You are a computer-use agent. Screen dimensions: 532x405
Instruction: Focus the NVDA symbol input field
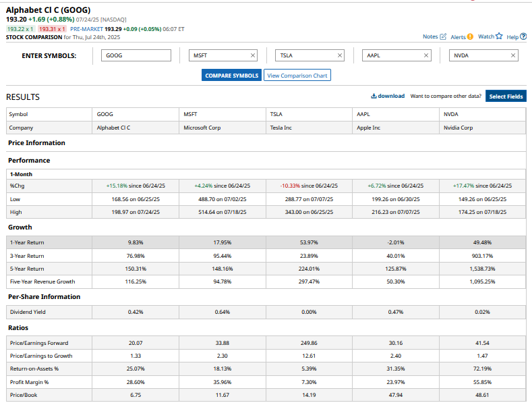pyautogui.click(x=483, y=55)
